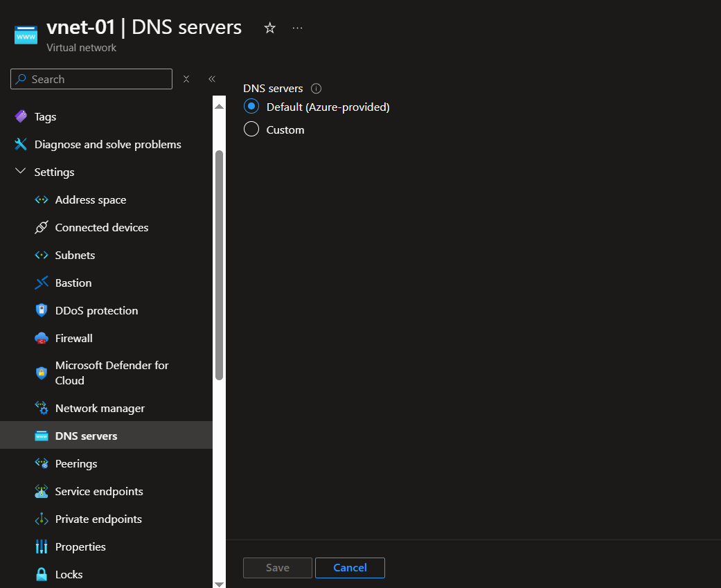Click the Diagnose and solve problems wrench icon

[21, 144]
